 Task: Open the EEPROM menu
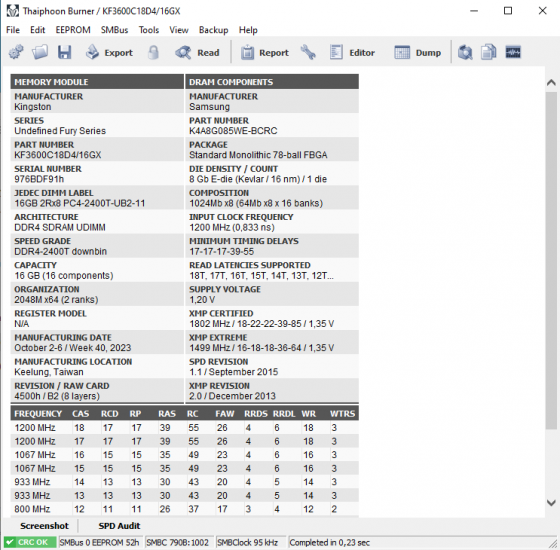coord(73,30)
